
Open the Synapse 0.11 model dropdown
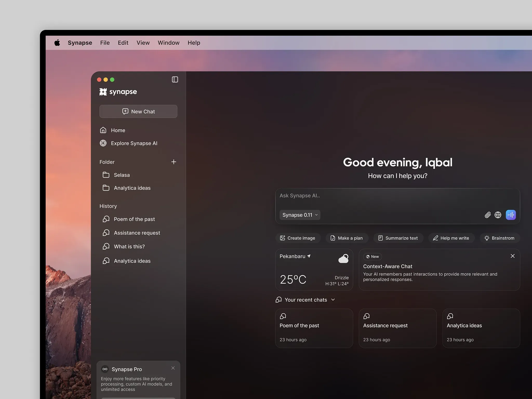coord(300,215)
